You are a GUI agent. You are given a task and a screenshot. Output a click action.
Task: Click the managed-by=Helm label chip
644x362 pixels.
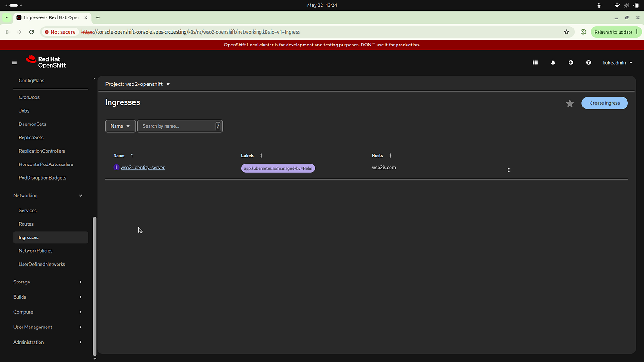pos(278,168)
